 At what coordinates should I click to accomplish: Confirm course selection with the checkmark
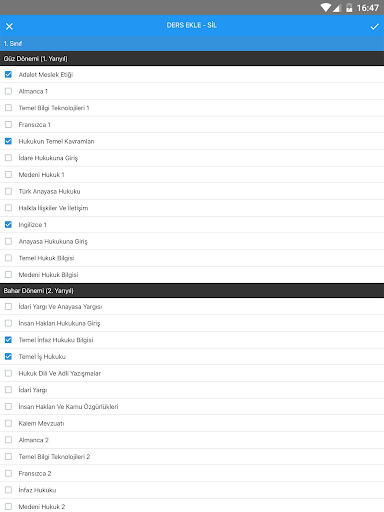point(375,26)
